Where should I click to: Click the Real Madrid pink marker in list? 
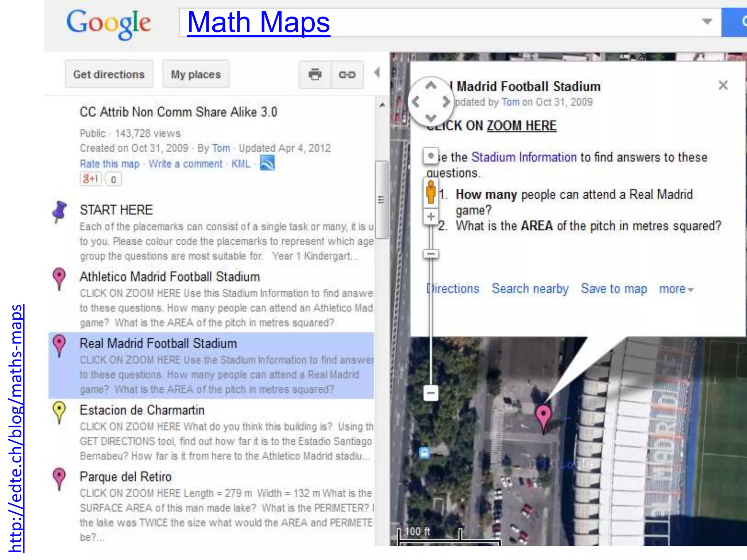point(59,346)
